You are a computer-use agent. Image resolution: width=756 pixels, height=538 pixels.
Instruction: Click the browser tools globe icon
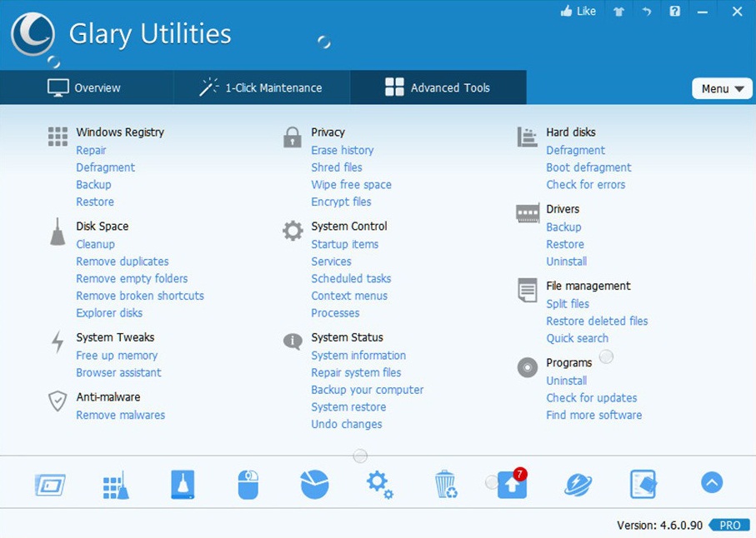pyautogui.click(x=578, y=483)
